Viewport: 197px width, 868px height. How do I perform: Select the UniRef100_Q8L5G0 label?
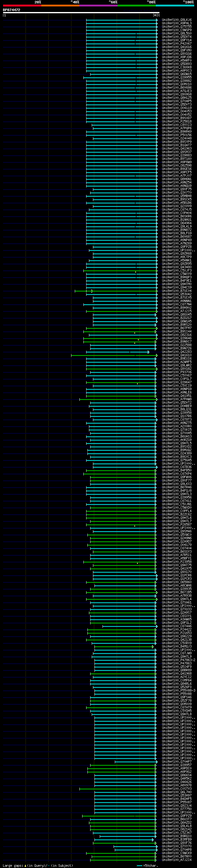(177, 33)
